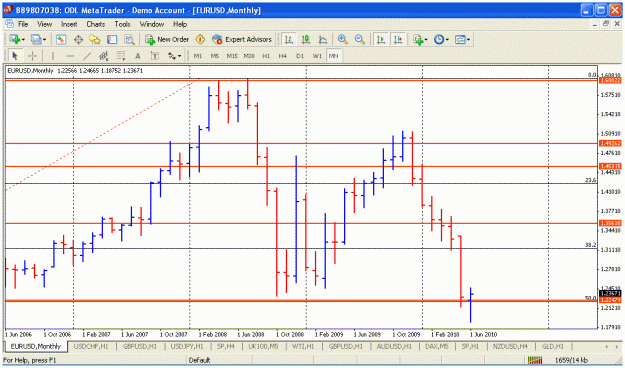Select the Horizontal Line drawing tool

click(70, 56)
